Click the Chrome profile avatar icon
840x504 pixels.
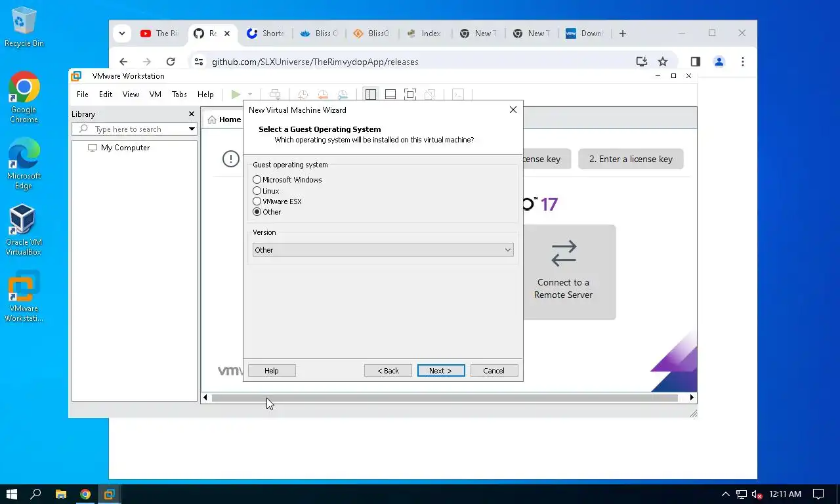pos(719,62)
